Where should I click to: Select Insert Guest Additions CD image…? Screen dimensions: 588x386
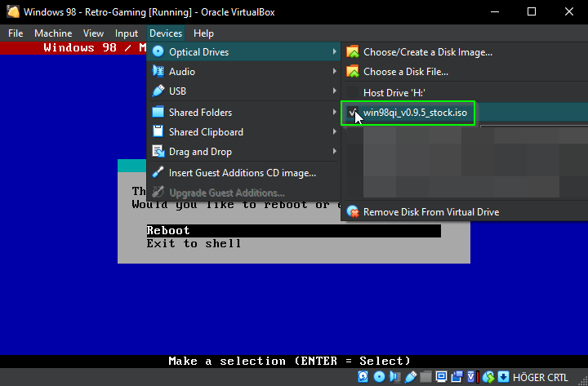click(243, 173)
